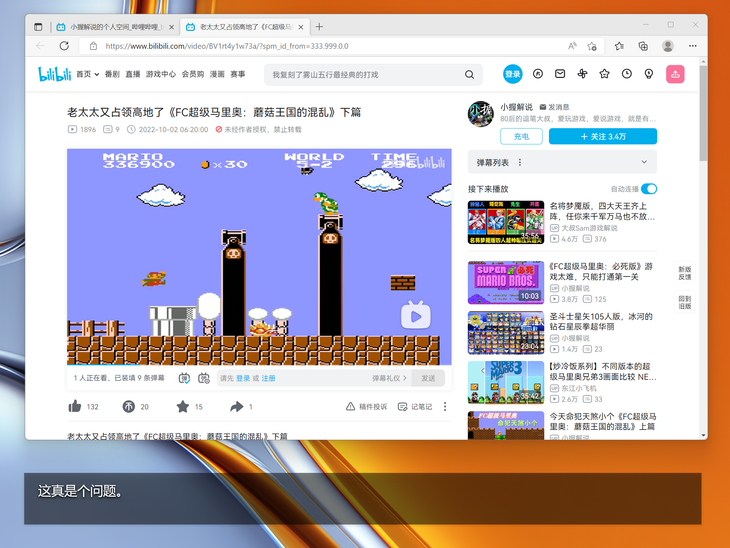Click the search magnifier icon
Image resolution: width=730 pixels, height=548 pixels.
469,74
